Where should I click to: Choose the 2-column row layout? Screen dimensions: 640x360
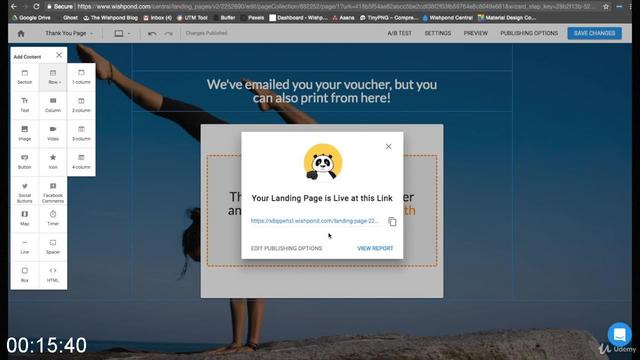(81, 105)
